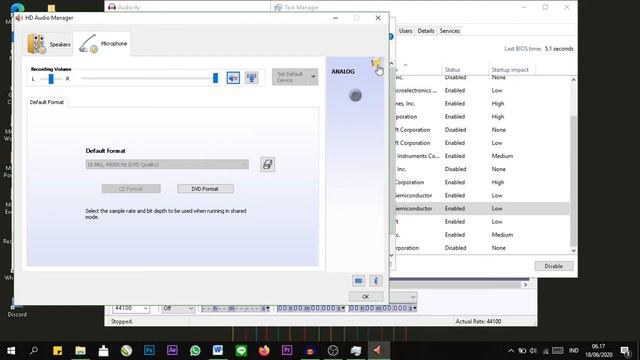
Task: Open the Details tab in Task Manager
Action: pyautogui.click(x=426, y=31)
